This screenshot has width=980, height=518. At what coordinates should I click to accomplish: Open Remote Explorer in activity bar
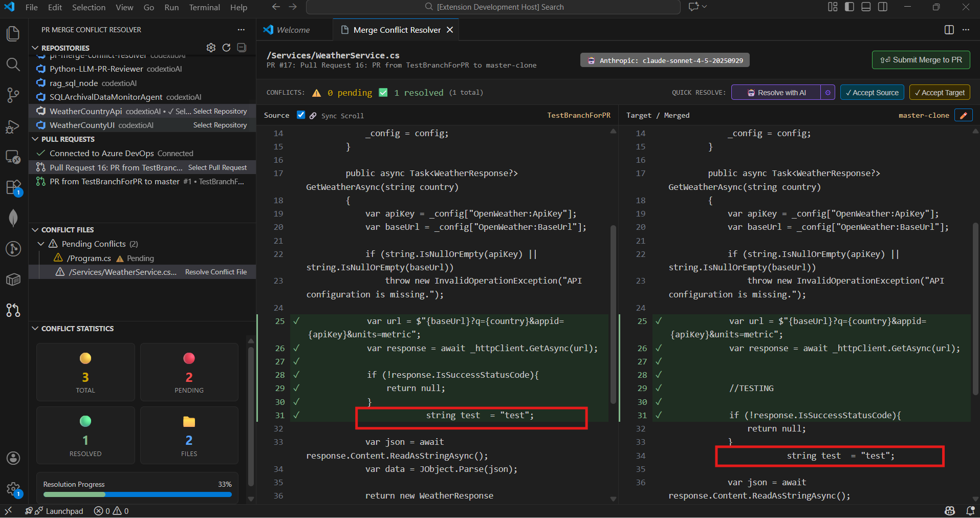click(13, 157)
